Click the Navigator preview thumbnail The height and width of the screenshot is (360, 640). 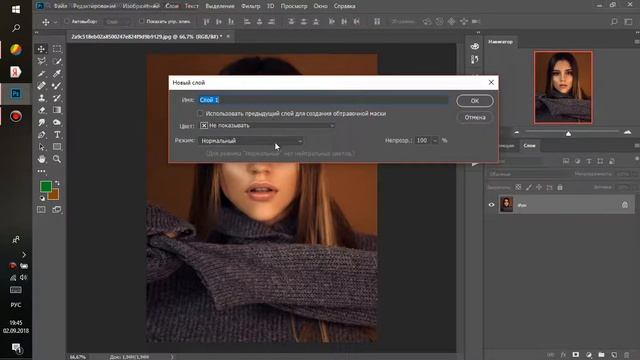[563, 87]
